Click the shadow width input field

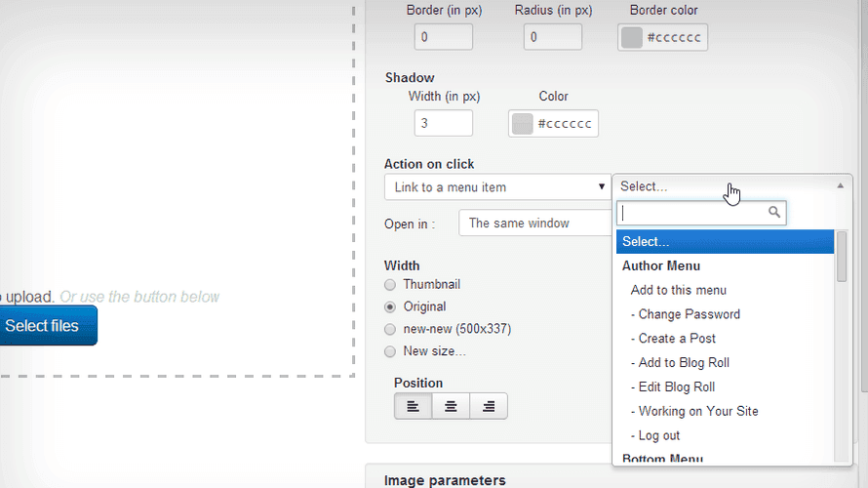[x=443, y=123]
